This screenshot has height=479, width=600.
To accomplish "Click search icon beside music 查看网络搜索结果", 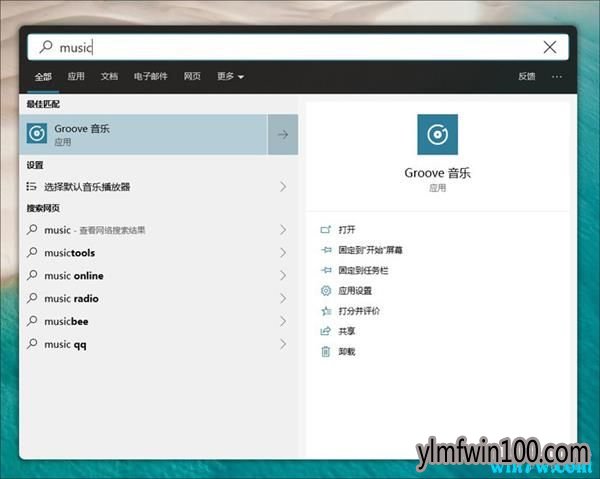I will tap(32, 229).
